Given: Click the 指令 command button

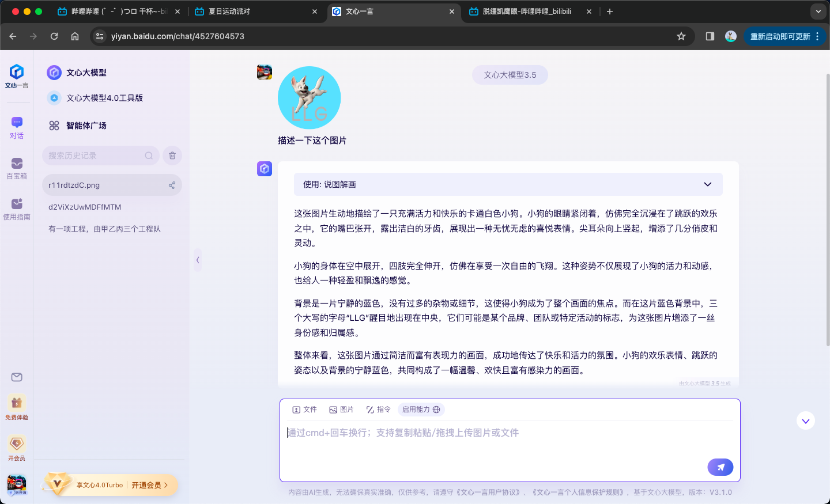Looking at the screenshot, I should click(x=378, y=410).
